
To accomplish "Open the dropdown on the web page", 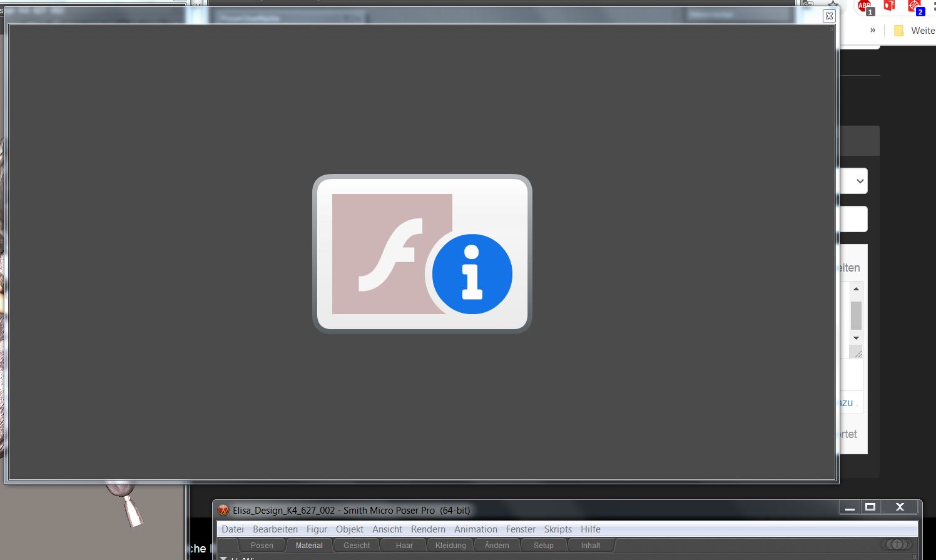I will [x=853, y=181].
